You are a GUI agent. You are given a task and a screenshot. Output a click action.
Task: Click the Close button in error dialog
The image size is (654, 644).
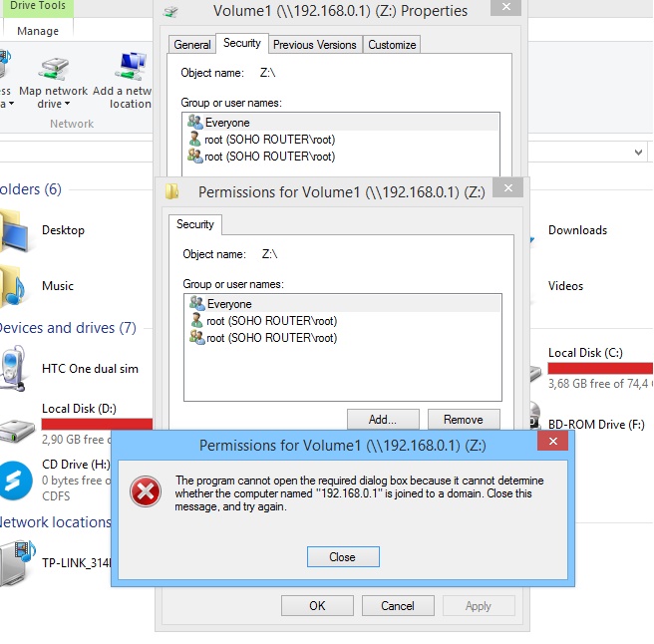point(343,557)
